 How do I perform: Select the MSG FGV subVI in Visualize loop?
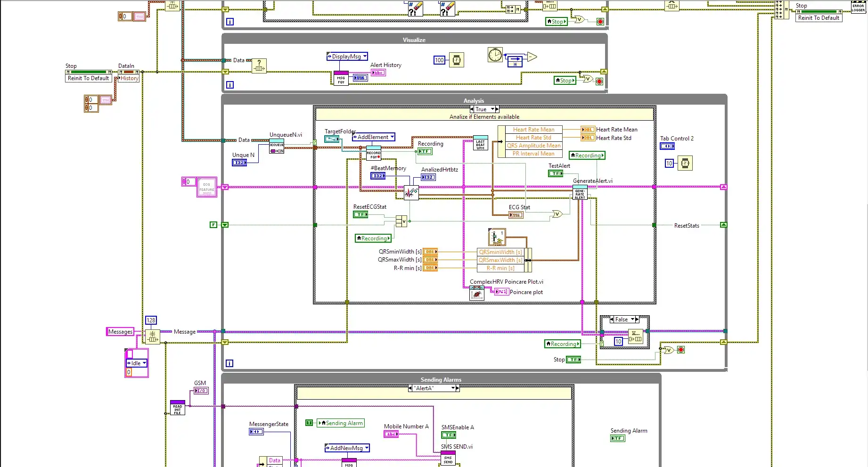tap(341, 78)
